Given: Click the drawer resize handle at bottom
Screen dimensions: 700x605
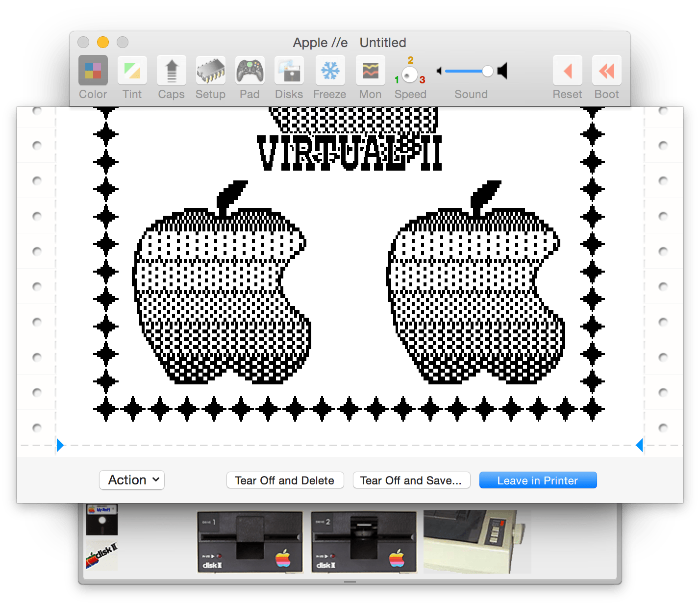Looking at the screenshot, I should (x=350, y=581).
